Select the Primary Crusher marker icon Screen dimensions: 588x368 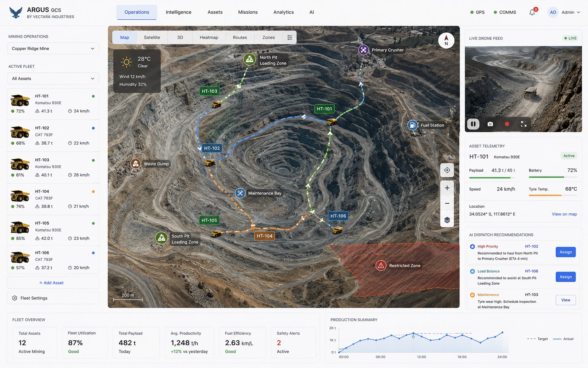363,50
